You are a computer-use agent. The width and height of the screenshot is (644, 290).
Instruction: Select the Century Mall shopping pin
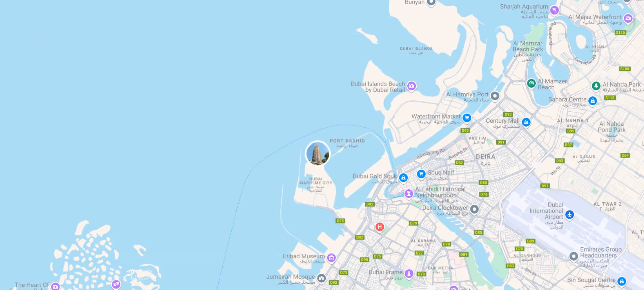pos(526,122)
